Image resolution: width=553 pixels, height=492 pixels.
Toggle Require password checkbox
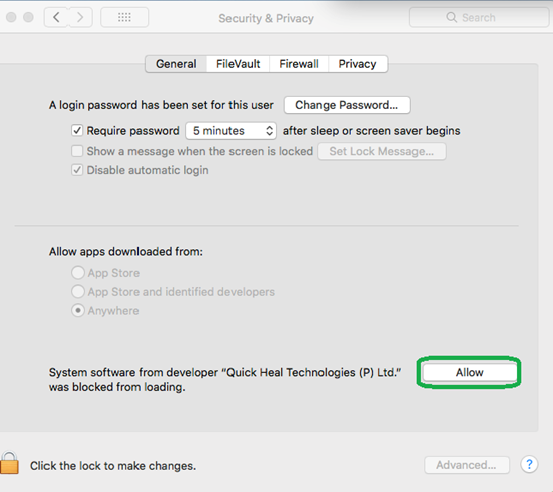[x=77, y=130]
